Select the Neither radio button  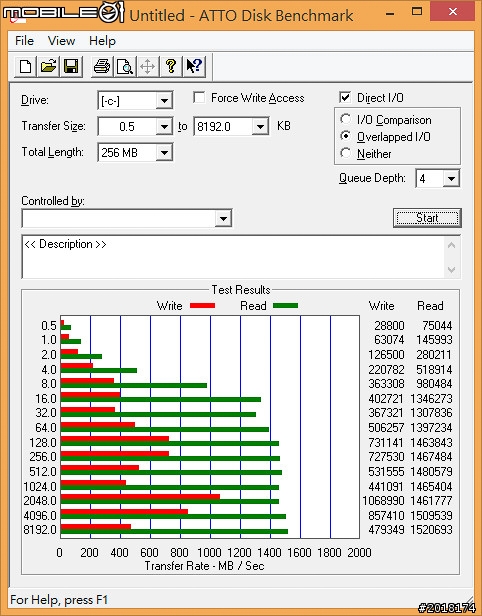coord(346,153)
